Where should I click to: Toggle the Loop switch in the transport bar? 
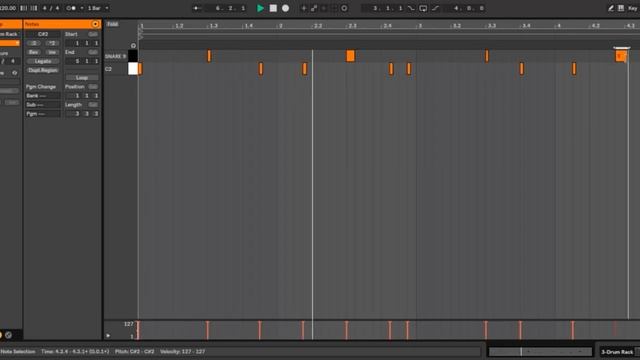[423, 8]
